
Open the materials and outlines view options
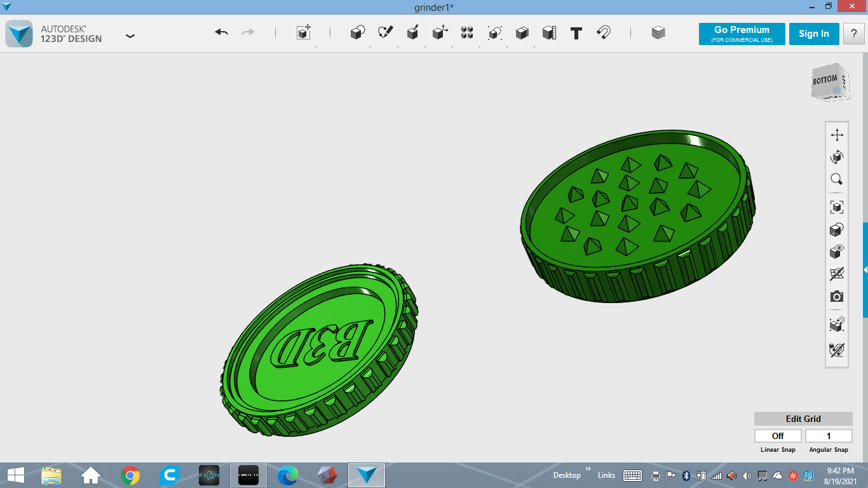click(x=837, y=229)
